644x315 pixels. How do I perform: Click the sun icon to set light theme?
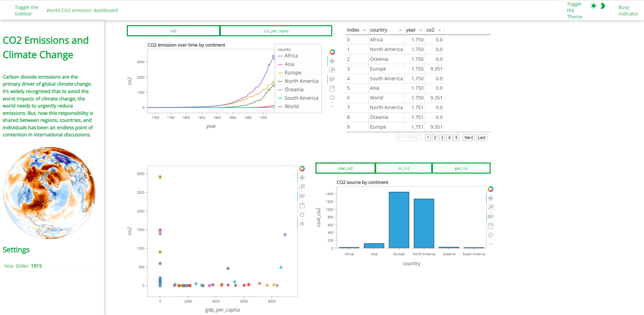(x=593, y=5)
